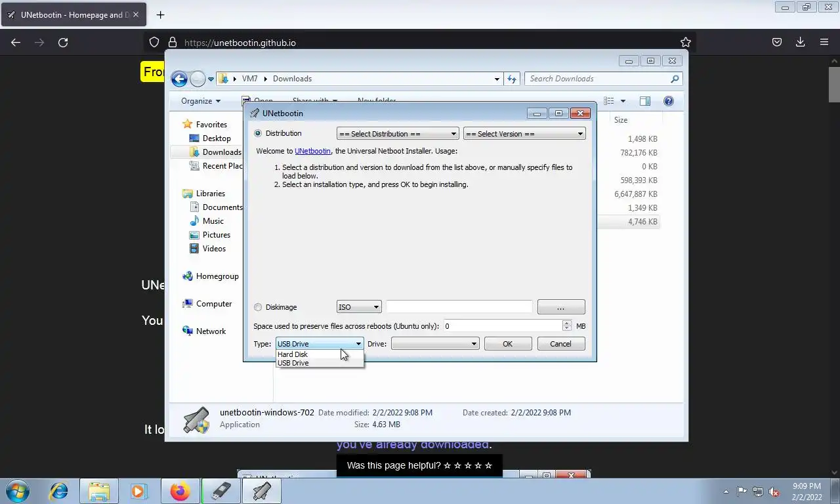This screenshot has width=840, height=504.
Task: Open a new Firefox tab
Action: coord(160,14)
